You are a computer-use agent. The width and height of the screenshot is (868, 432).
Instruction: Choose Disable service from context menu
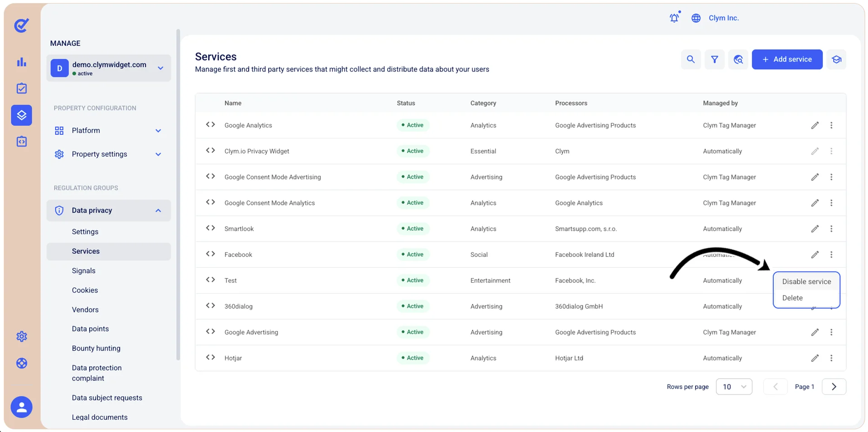point(806,281)
